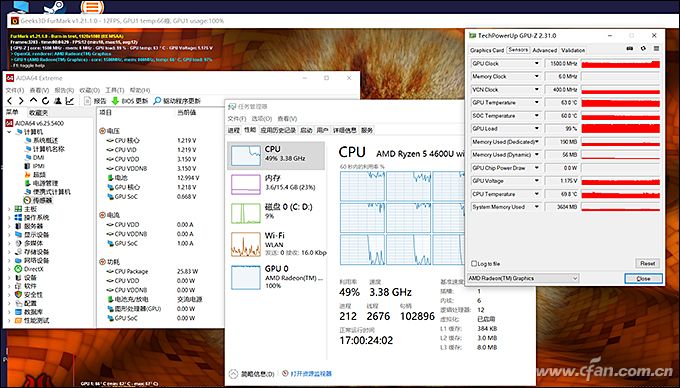Open Task Manager 详细信息 details tab
Viewport: 680px width, 388px height.
pyautogui.click(x=344, y=130)
